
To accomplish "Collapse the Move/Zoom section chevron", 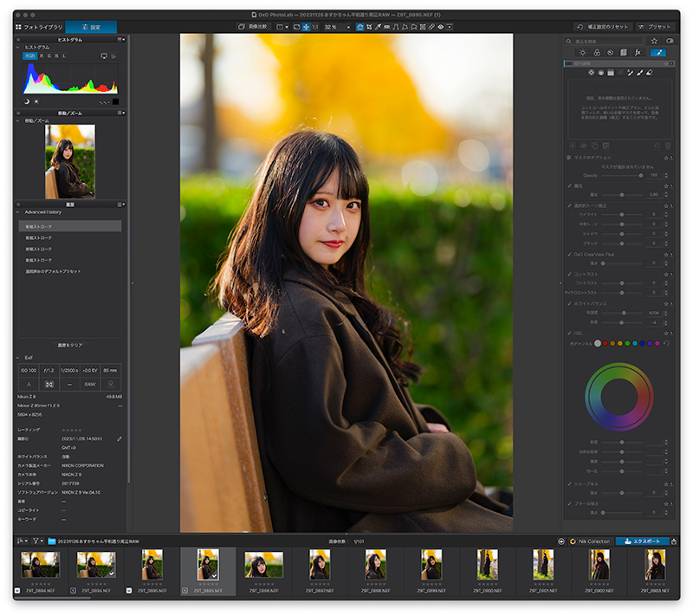I will pyautogui.click(x=17, y=120).
